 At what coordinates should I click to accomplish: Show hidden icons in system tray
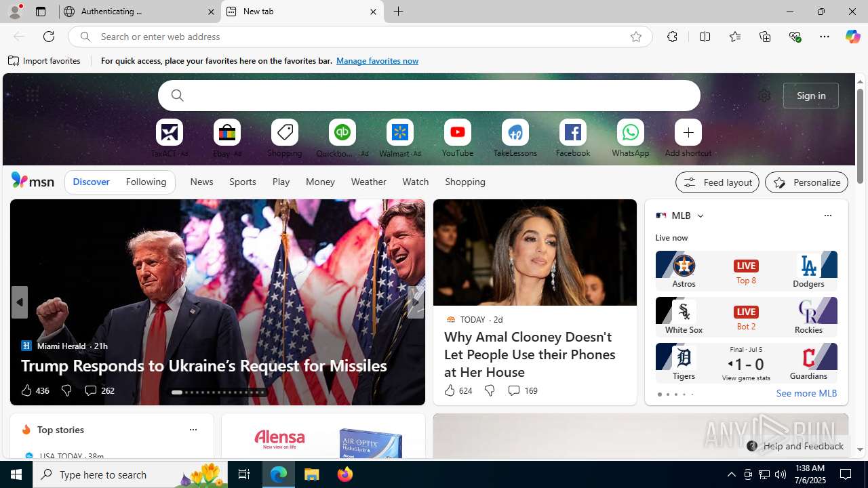731,474
